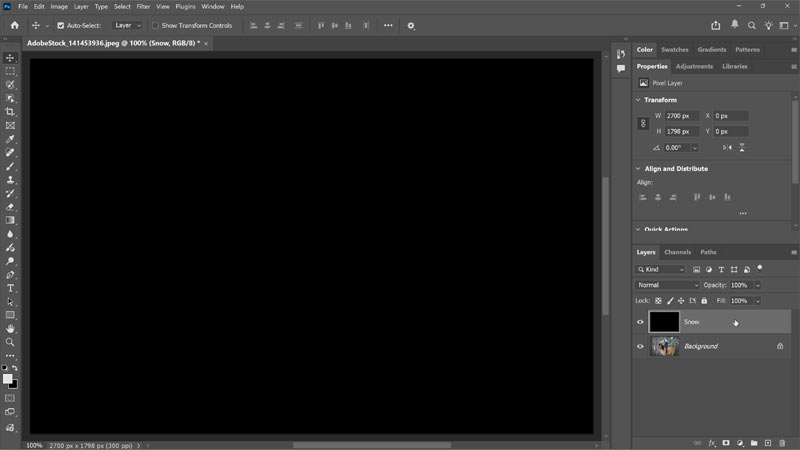Select the Type tool in toolbar
Image resolution: width=800 pixels, height=450 pixels.
(10, 288)
